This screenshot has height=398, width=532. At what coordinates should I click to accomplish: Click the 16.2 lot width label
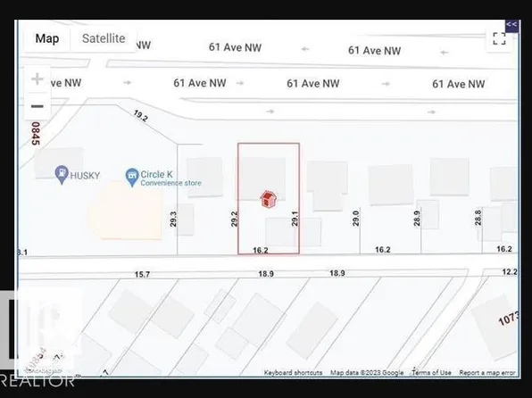261,251
